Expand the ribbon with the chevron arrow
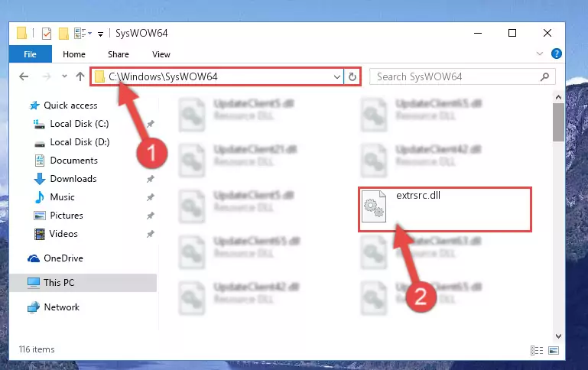The image size is (588, 370). click(x=540, y=54)
